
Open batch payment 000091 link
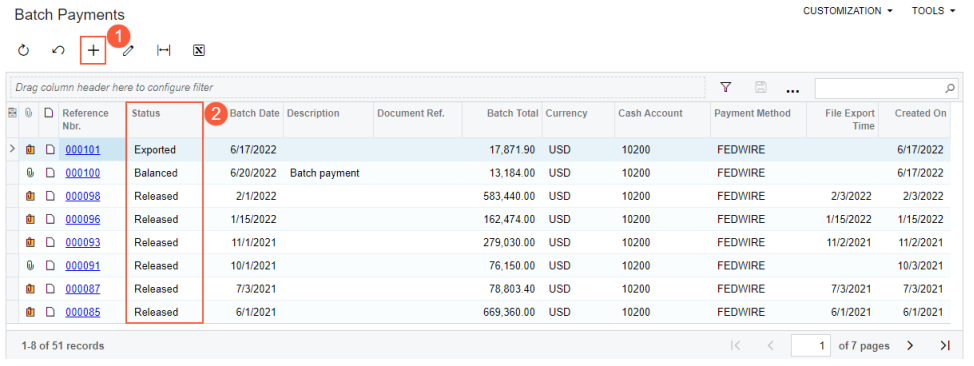coord(83,265)
